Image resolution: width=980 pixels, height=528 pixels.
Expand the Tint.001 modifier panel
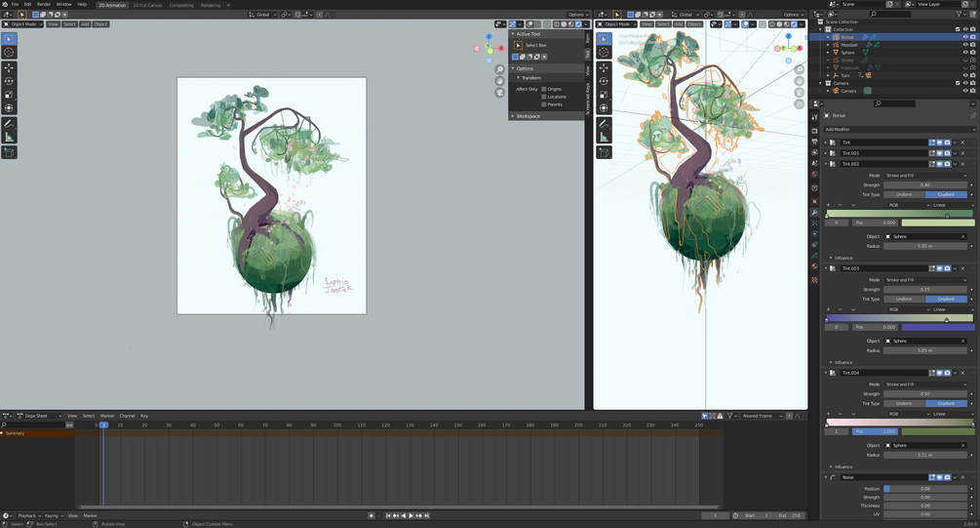click(x=826, y=153)
